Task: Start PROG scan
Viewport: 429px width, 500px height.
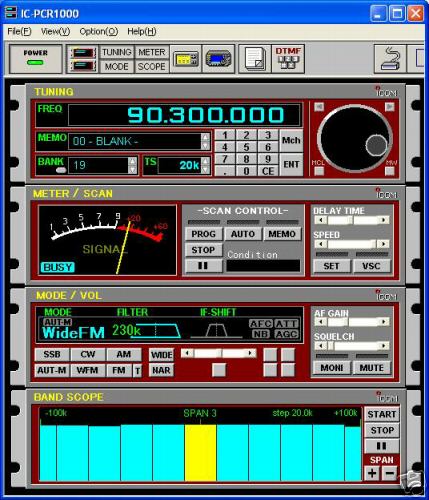Action: pyautogui.click(x=203, y=234)
